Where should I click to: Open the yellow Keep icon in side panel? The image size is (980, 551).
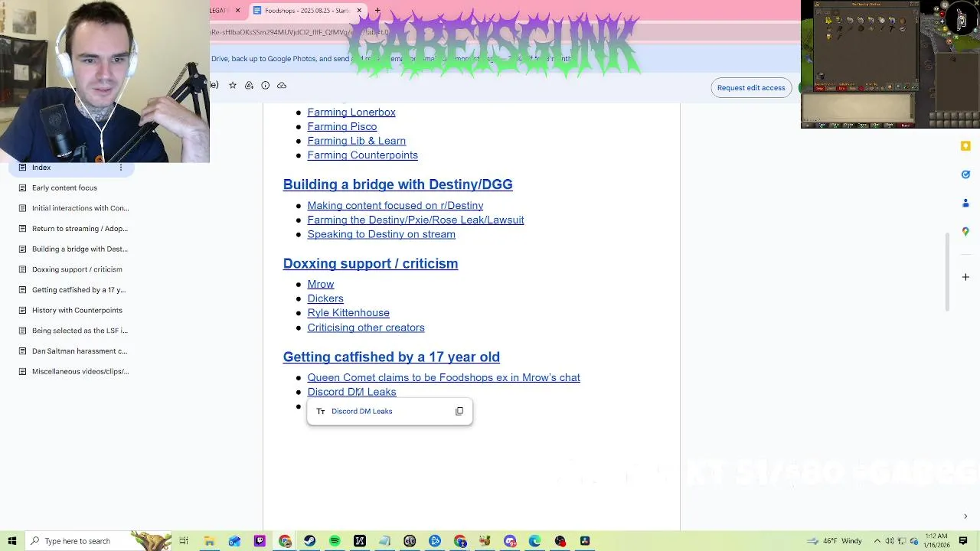click(x=965, y=145)
